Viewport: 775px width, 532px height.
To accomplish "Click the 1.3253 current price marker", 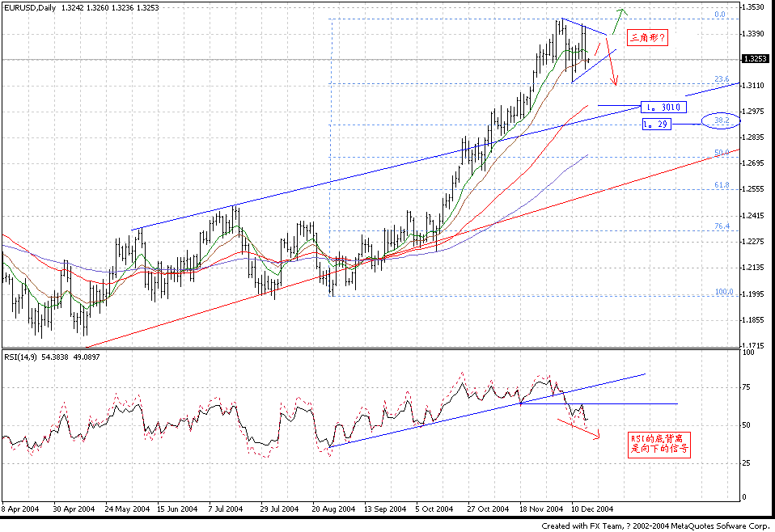I will tap(756, 59).
